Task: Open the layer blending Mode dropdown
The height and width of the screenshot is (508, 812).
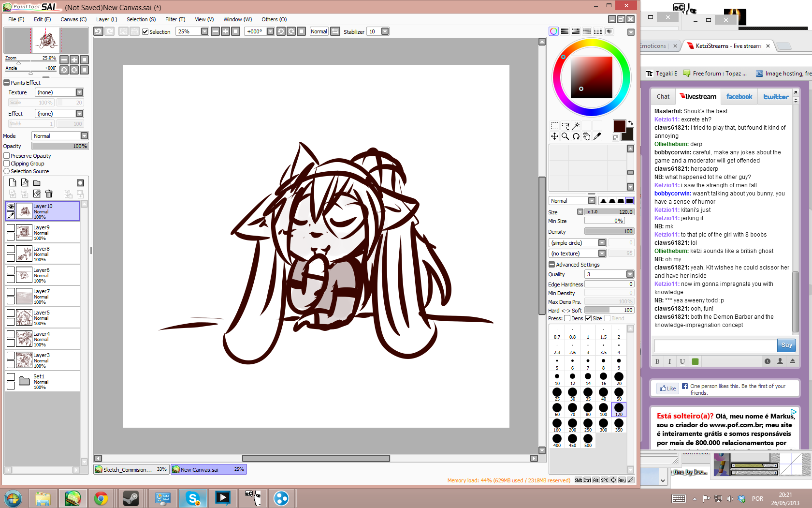Action: click(60, 136)
